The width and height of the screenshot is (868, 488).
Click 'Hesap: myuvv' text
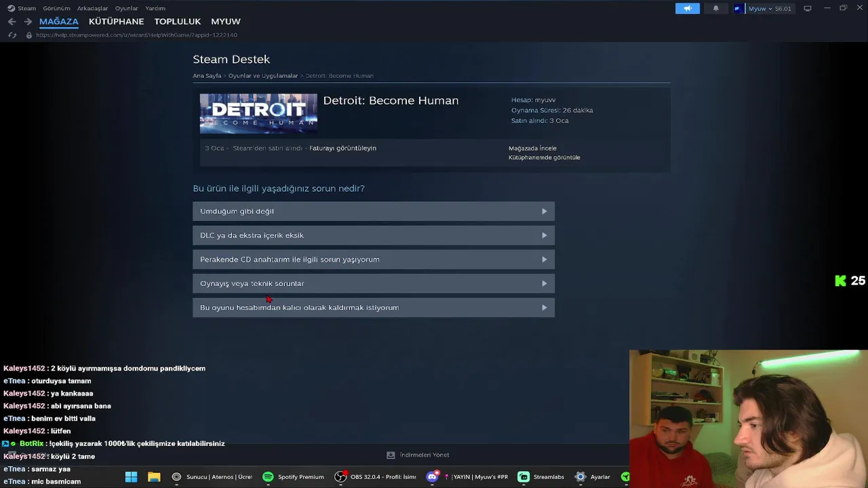(533, 100)
